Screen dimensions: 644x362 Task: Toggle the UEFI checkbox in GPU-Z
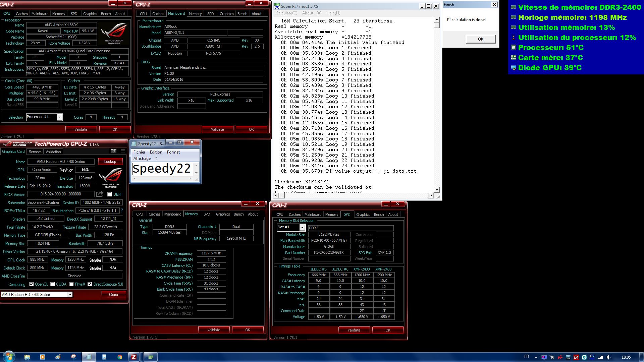pyautogui.click(x=109, y=194)
